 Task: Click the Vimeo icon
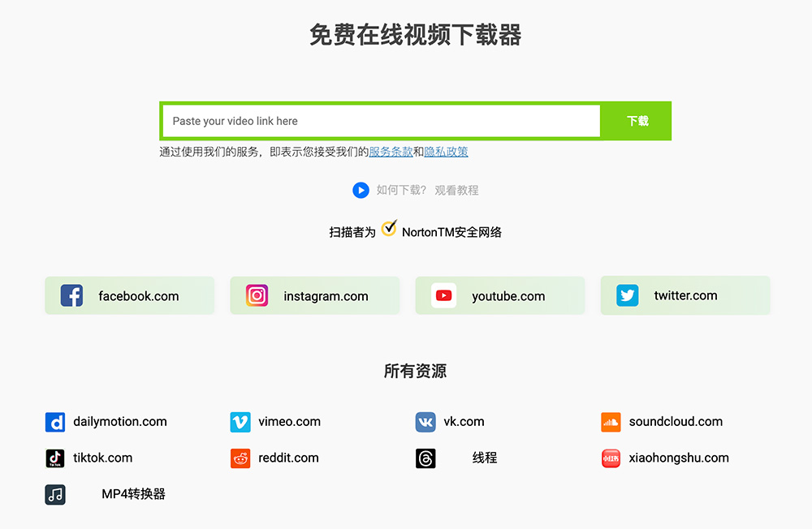[x=240, y=422]
